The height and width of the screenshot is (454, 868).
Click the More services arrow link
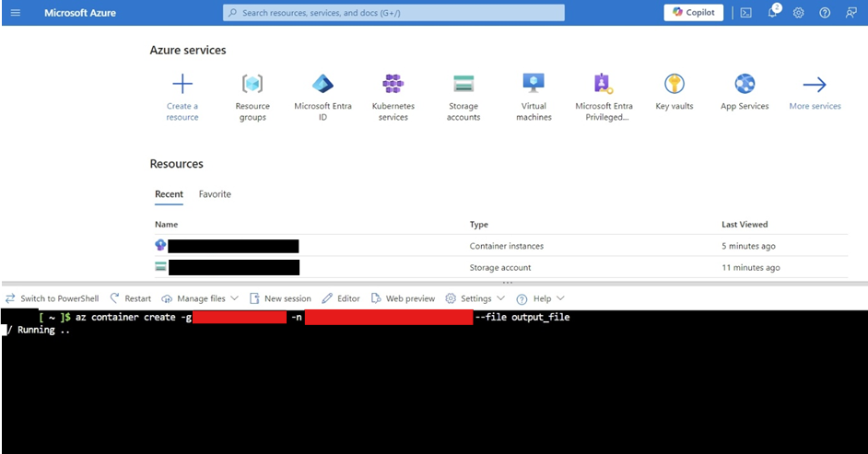click(x=815, y=86)
